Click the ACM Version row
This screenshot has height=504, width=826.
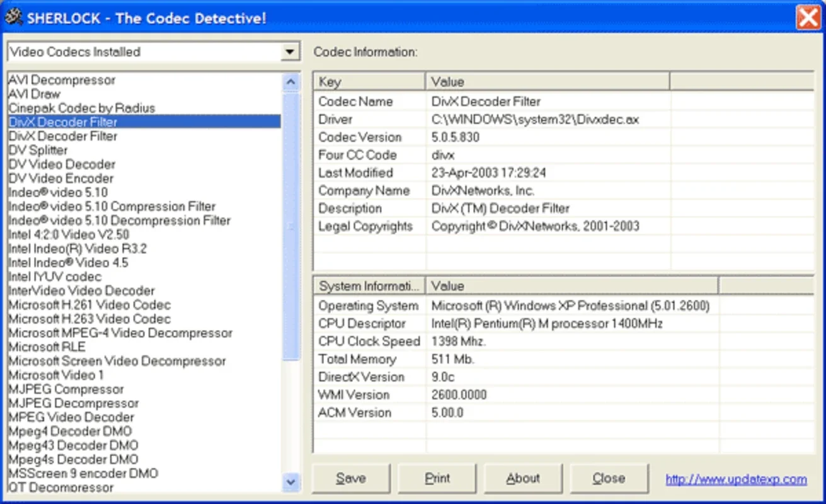point(564,413)
